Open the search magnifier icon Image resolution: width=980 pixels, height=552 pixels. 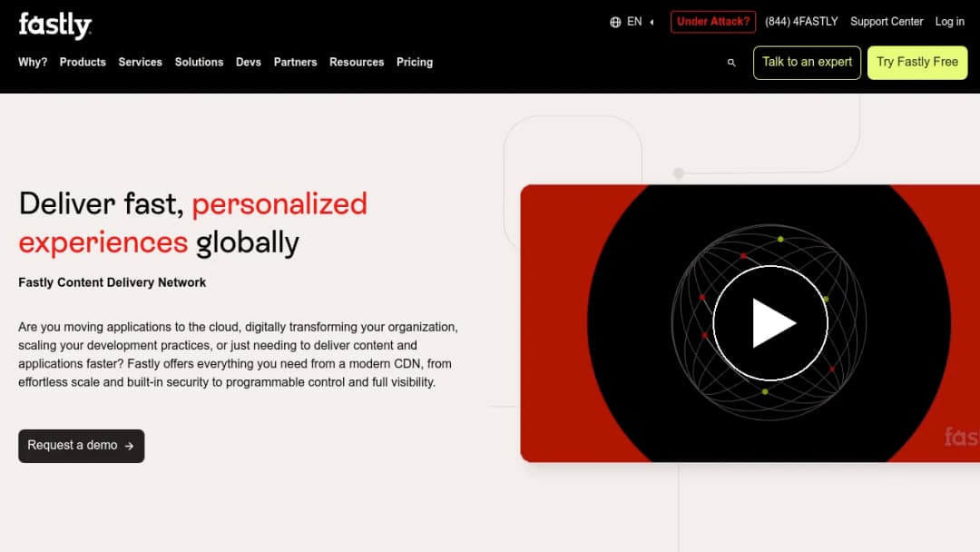pyautogui.click(x=731, y=63)
